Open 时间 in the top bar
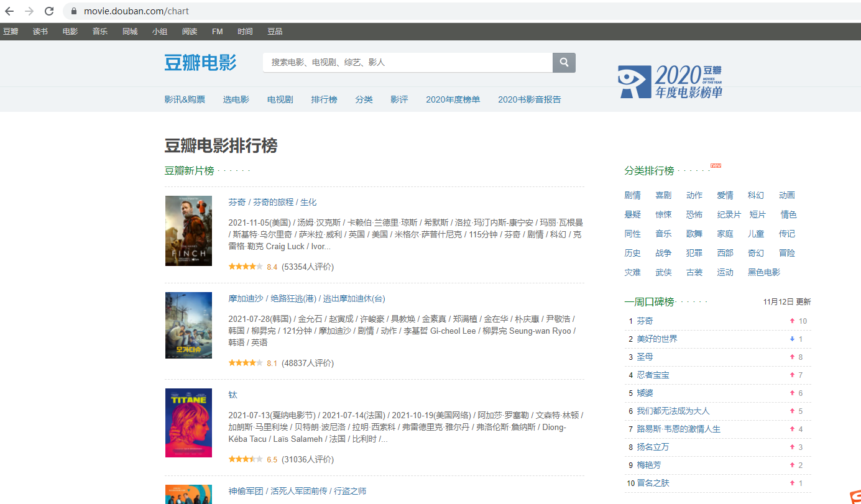 [x=245, y=31]
